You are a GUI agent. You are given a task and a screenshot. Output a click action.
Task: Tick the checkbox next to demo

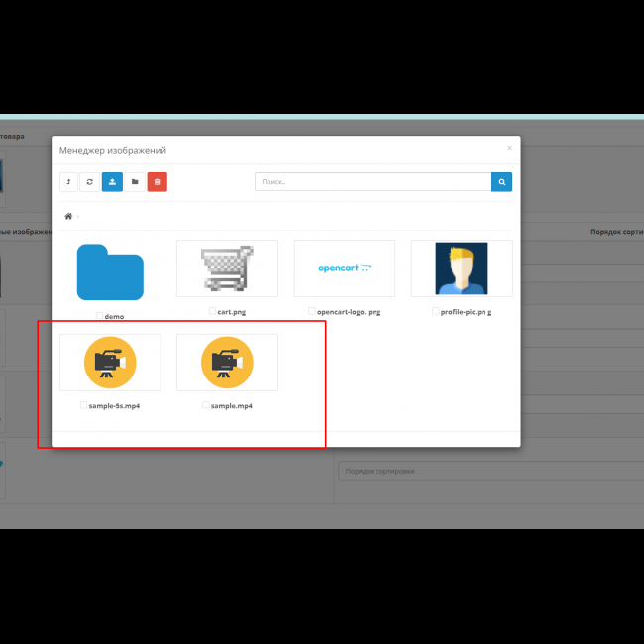click(x=99, y=316)
